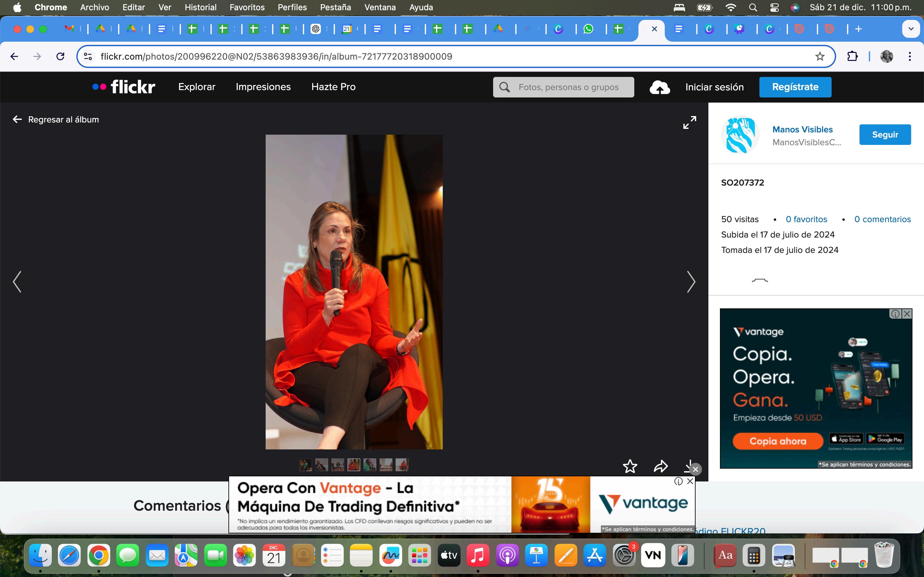
Task: Click the upload cloud icon
Action: (659, 88)
